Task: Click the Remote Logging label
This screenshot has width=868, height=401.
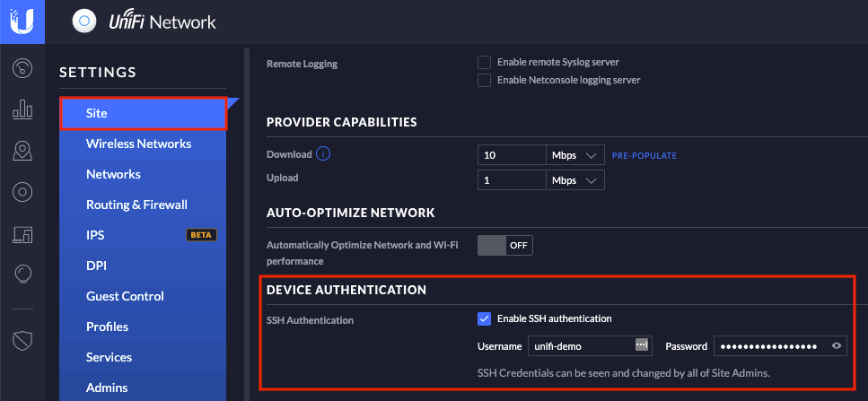Action: pos(302,64)
